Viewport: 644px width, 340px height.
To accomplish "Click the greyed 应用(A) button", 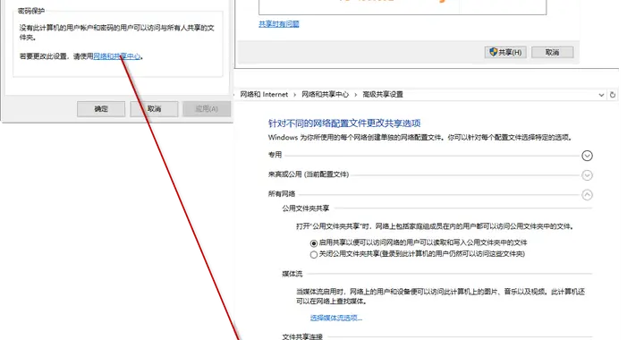I will point(207,109).
